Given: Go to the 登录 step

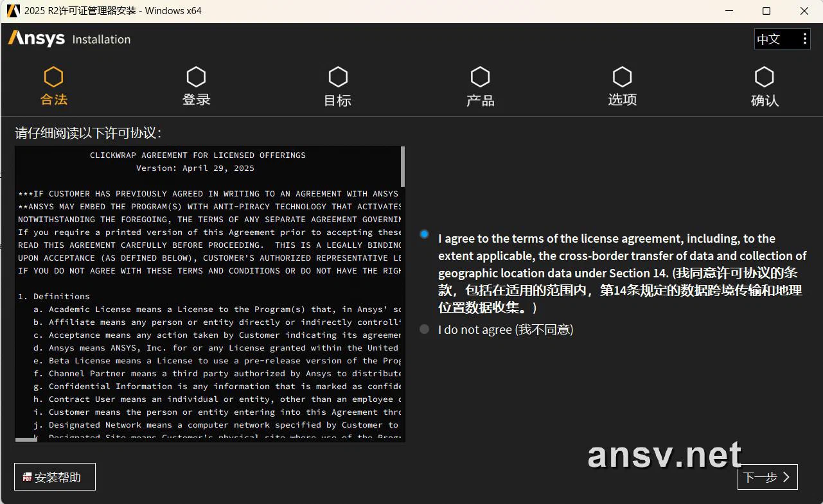Looking at the screenshot, I should click(x=196, y=86).
